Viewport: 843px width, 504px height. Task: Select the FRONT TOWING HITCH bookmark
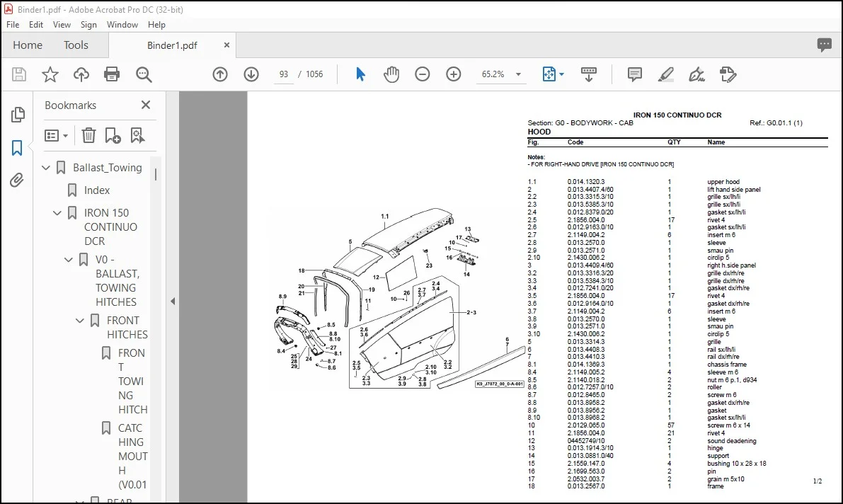[x=132, y=381]
